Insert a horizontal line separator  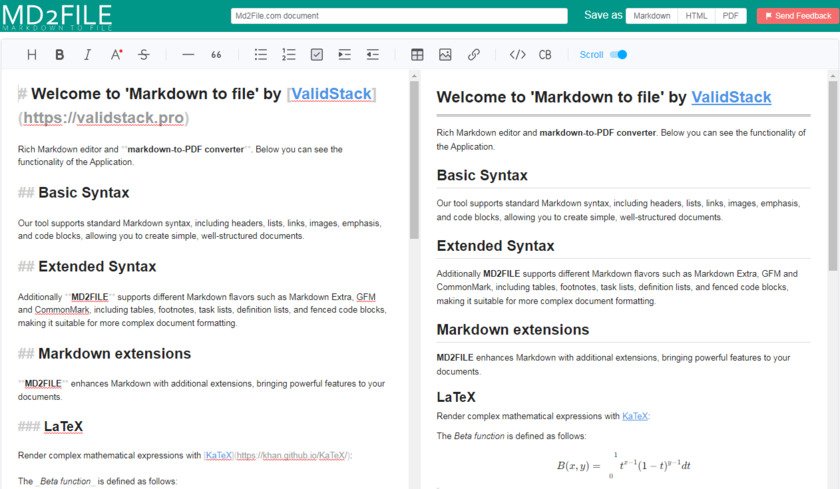click(188, 55)
